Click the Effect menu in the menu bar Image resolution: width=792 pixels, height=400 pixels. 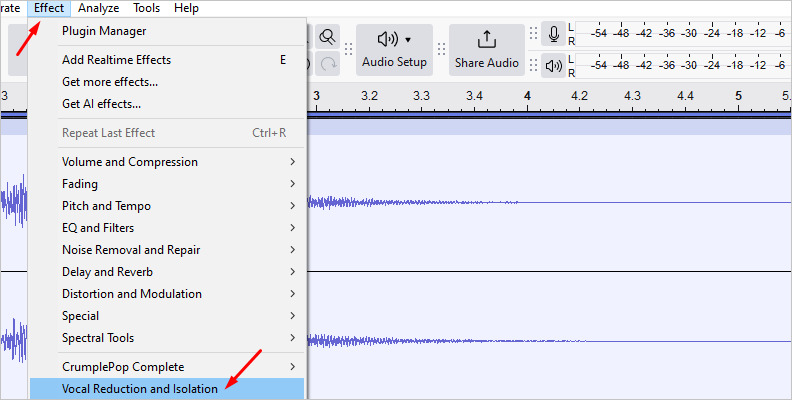pyautogui.click(x=49, y=8)
